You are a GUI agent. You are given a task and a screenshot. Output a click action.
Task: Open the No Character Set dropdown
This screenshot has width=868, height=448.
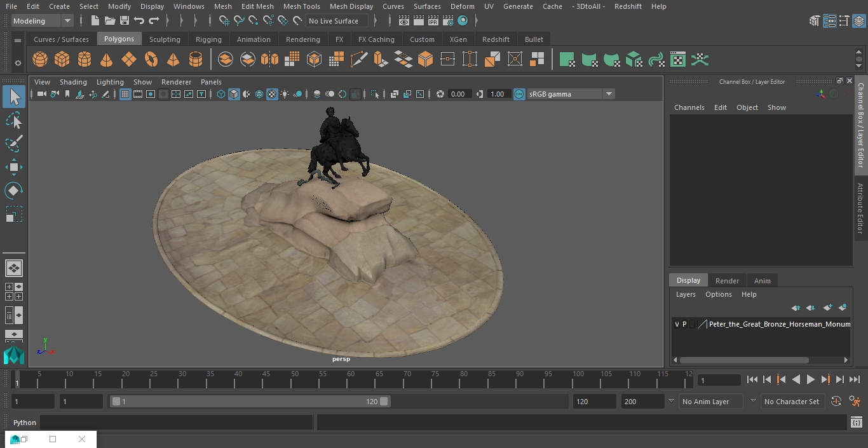(x=792, y=402)
